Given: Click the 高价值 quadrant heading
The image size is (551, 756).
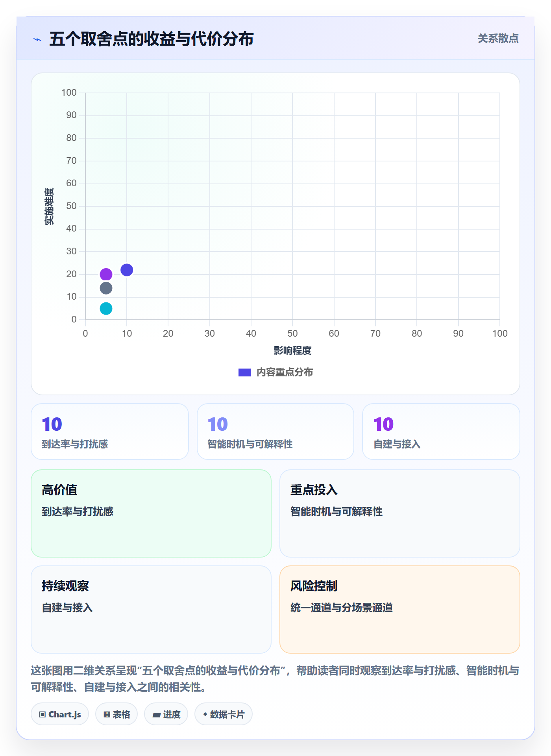Looking at the screenshot, I should pyautogui.click(x=59, y=490).
